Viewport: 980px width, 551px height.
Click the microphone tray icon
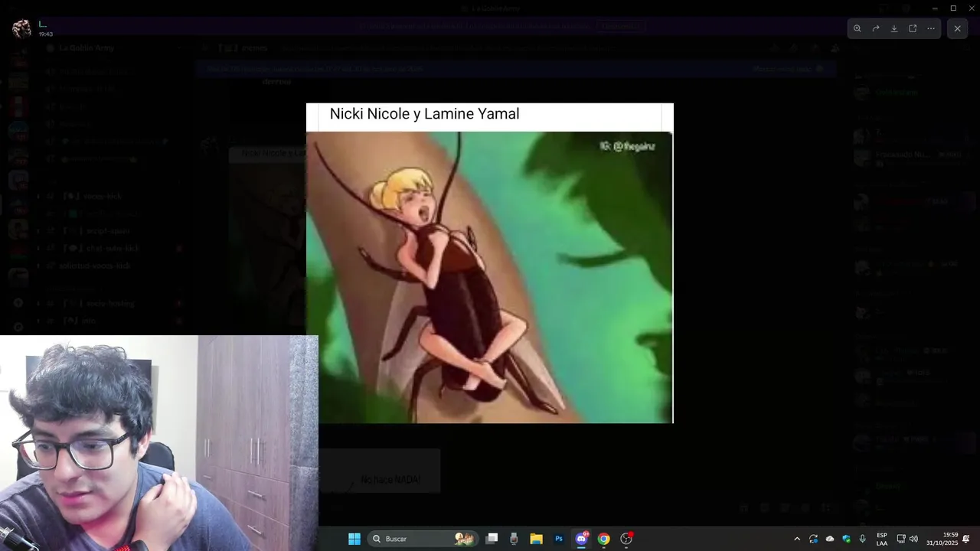pyautogui.click(x=863, y=539)
